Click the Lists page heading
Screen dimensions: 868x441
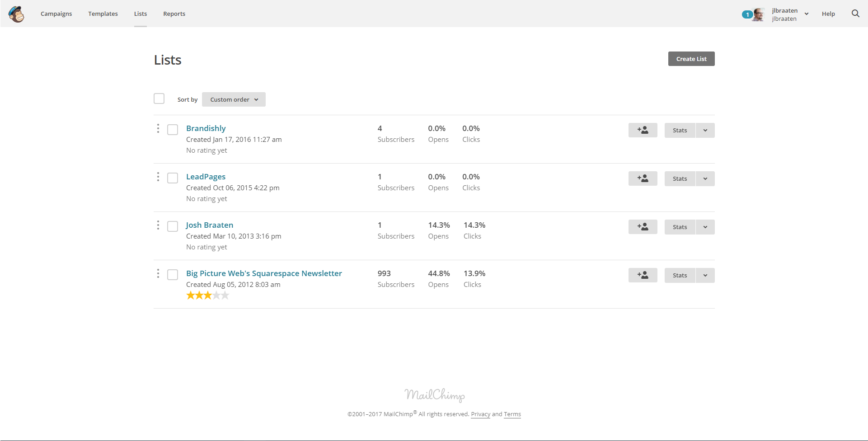(x=168, y=60)
